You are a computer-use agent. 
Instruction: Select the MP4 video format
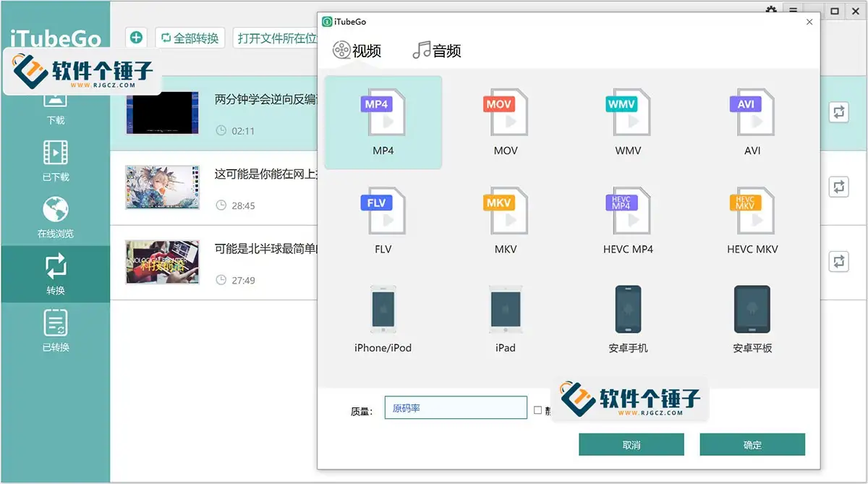pos(383,122)
